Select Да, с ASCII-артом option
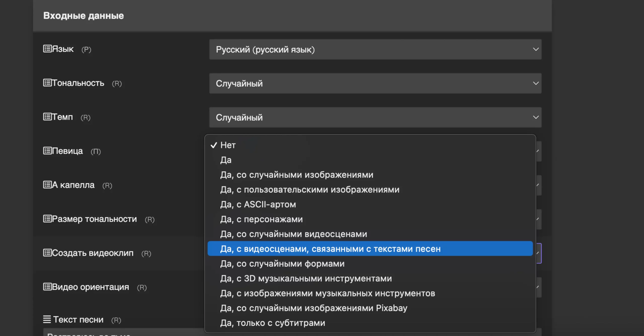The width and height of the screenshot is (644, 336). (258, 204)
